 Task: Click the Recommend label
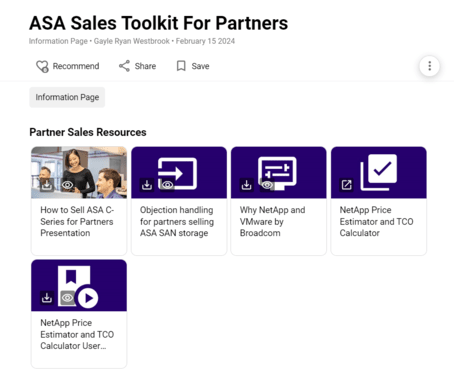(x=76, y=66)
